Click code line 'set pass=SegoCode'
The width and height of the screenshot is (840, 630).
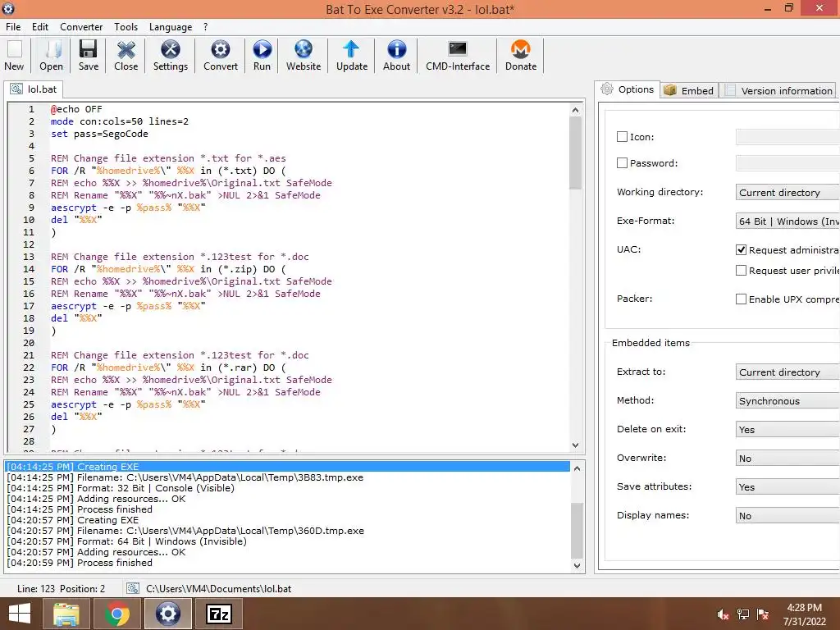(x=99, y=134)
